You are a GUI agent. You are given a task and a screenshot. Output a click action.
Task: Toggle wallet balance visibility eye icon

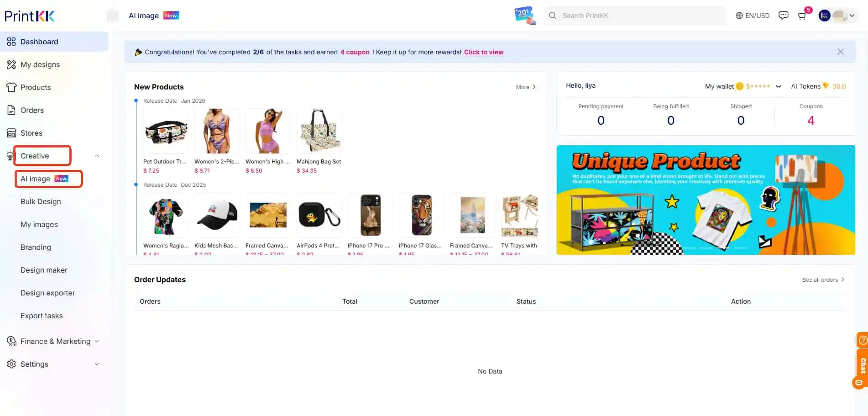pyautogui.click(x=779, y=86)
